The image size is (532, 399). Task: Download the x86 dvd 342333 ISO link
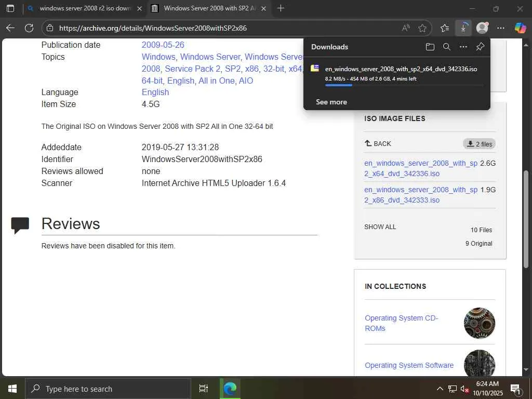(x=421, y=195)
